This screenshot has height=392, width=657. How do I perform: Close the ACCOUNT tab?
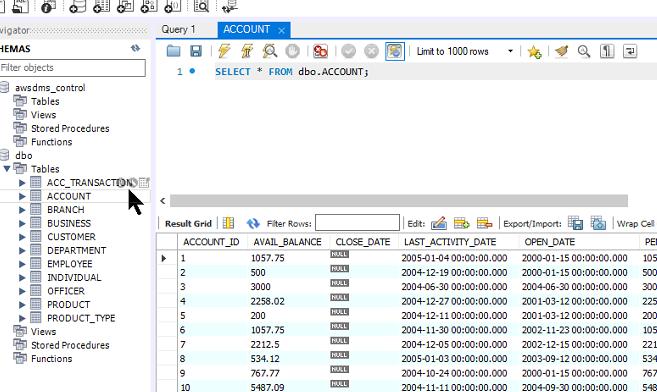(282, 30)
